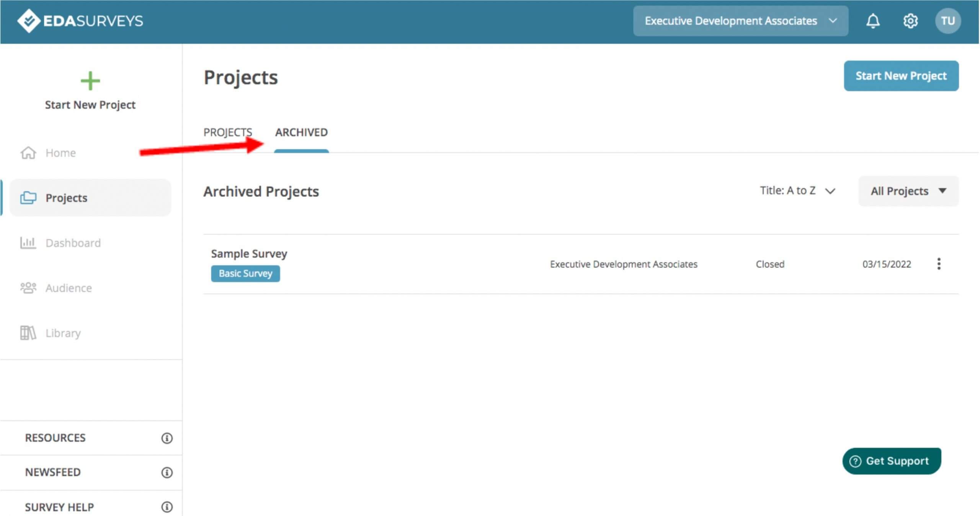Click the Basic Survey tag
980x516 pixels.
click(x=245, y=273)
